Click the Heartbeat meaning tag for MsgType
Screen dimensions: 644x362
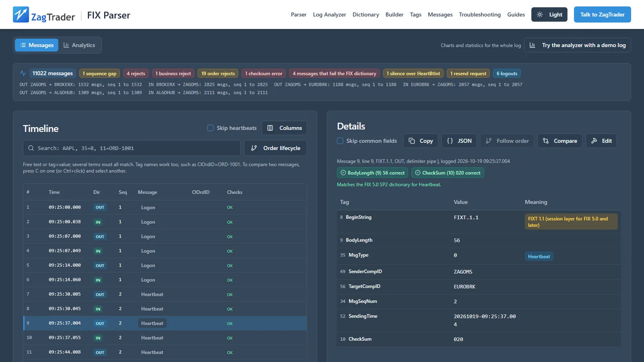click(539, 257)
